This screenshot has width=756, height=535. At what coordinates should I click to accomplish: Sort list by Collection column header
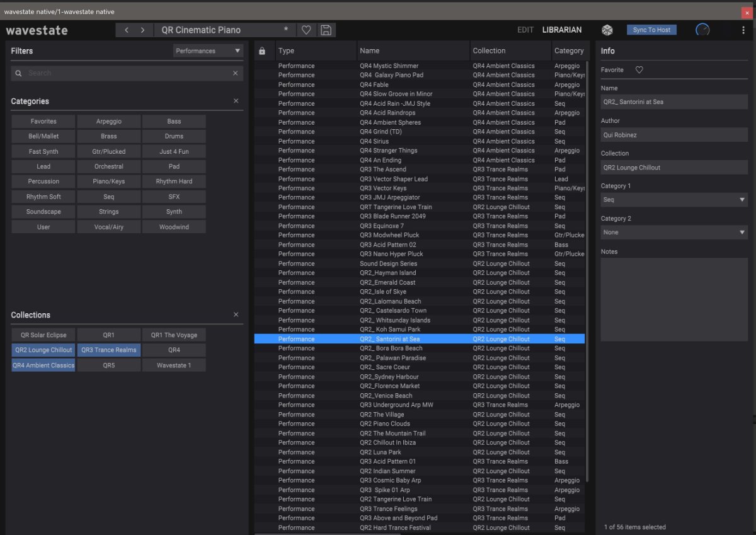(510, 51)
